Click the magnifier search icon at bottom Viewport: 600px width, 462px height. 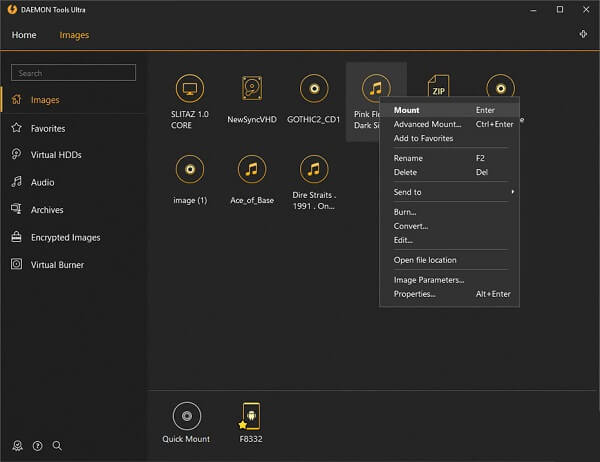point(57,446)
